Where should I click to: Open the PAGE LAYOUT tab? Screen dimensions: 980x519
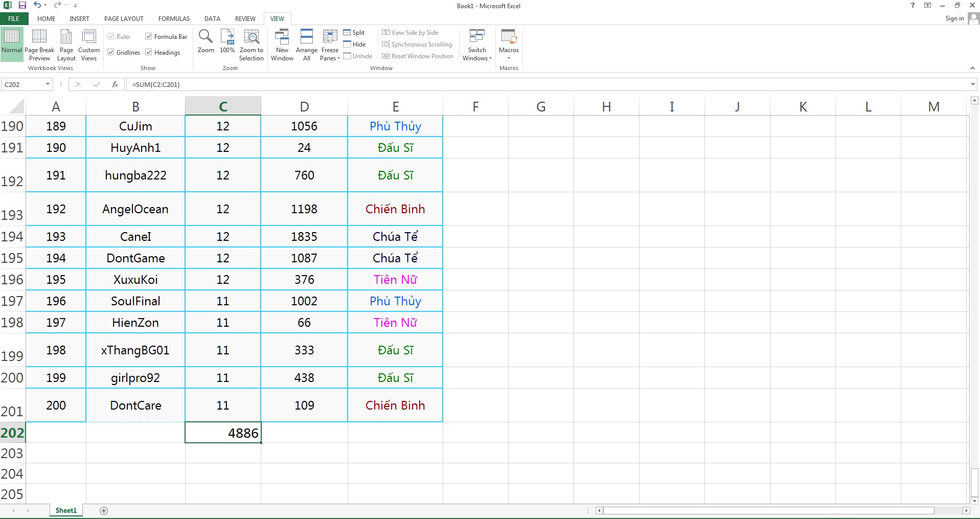coord(124,19)
